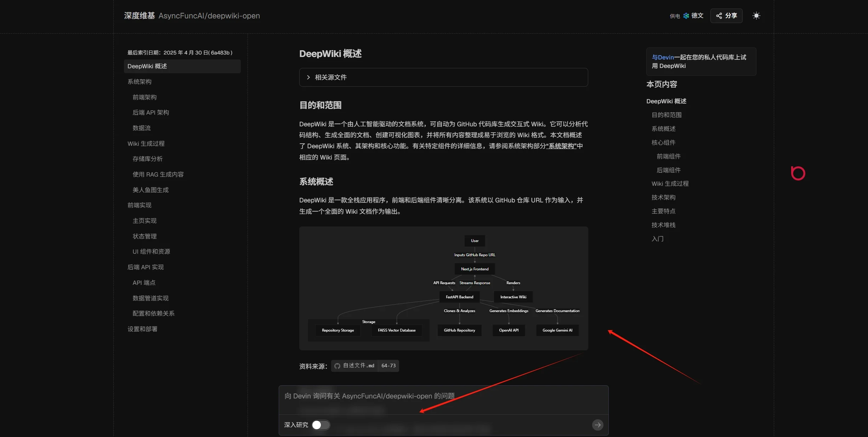
Task: Open 使用 RAG 生成内容 sidebar page
Action: pyautogui.click(x=158, y=174)
